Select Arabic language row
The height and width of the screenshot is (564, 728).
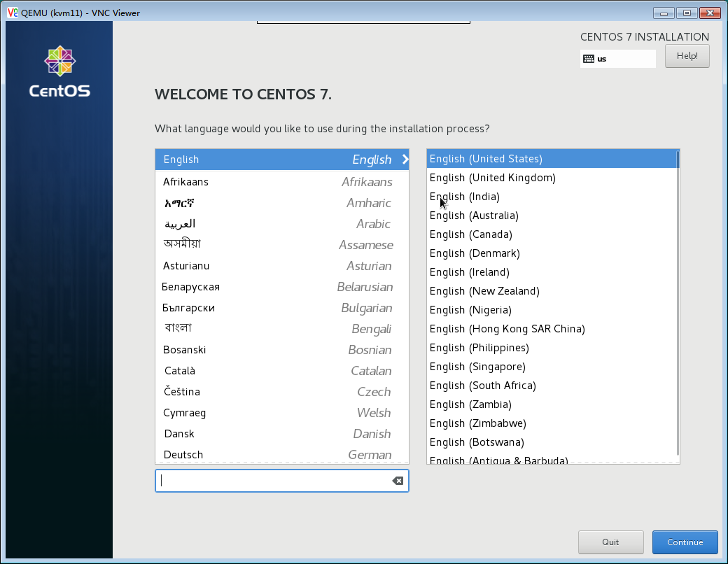[x=282, y=224]
